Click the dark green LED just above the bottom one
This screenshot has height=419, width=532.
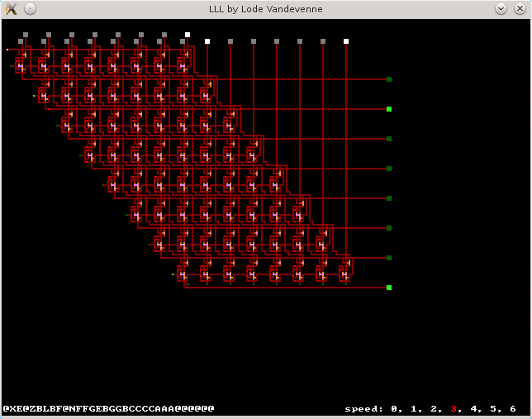tap(389, 258)
